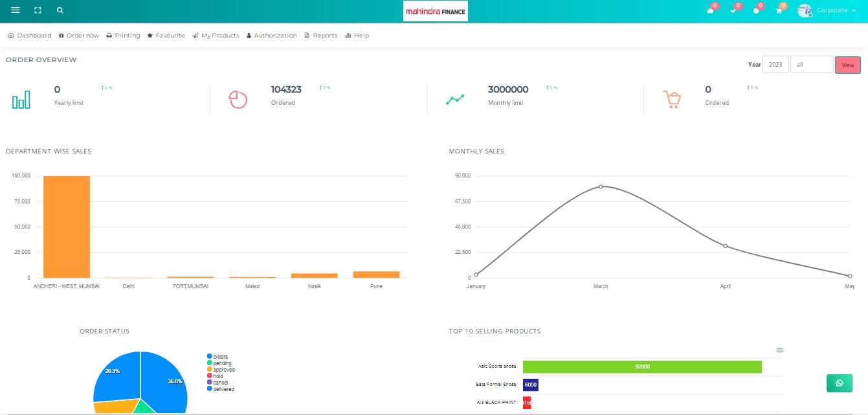Open the Reports menu
Screen dimensions: 868x415
[x=321, y=36]
